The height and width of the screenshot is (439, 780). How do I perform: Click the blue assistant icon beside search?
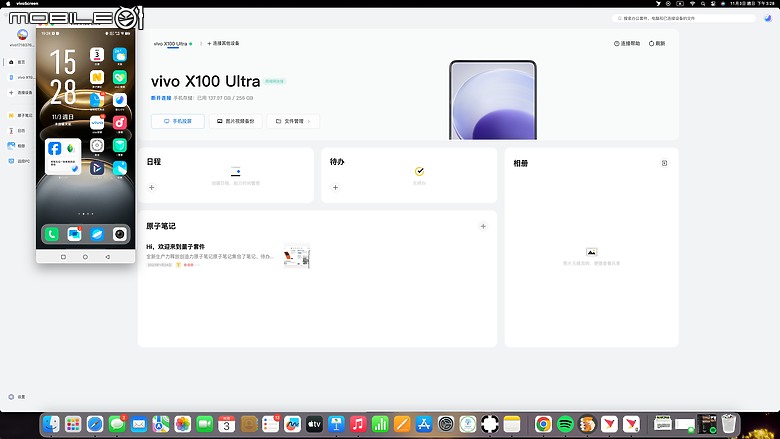[768, 18]
